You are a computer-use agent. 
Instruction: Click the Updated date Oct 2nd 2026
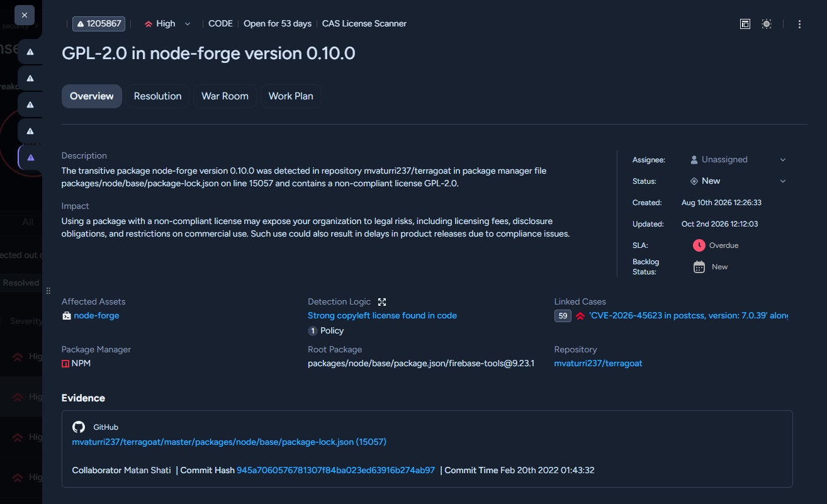click(719, 224)
